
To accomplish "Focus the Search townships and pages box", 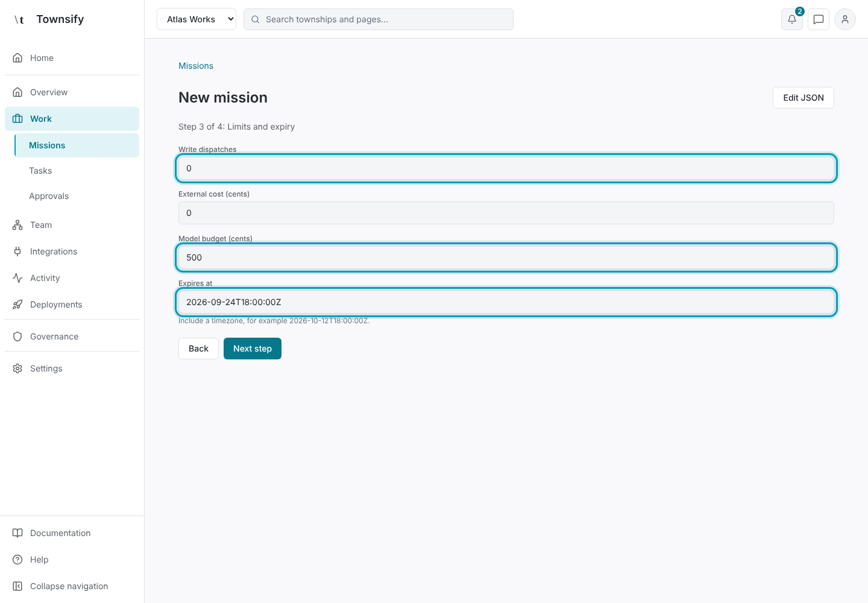I will click(x=379, y=19).
